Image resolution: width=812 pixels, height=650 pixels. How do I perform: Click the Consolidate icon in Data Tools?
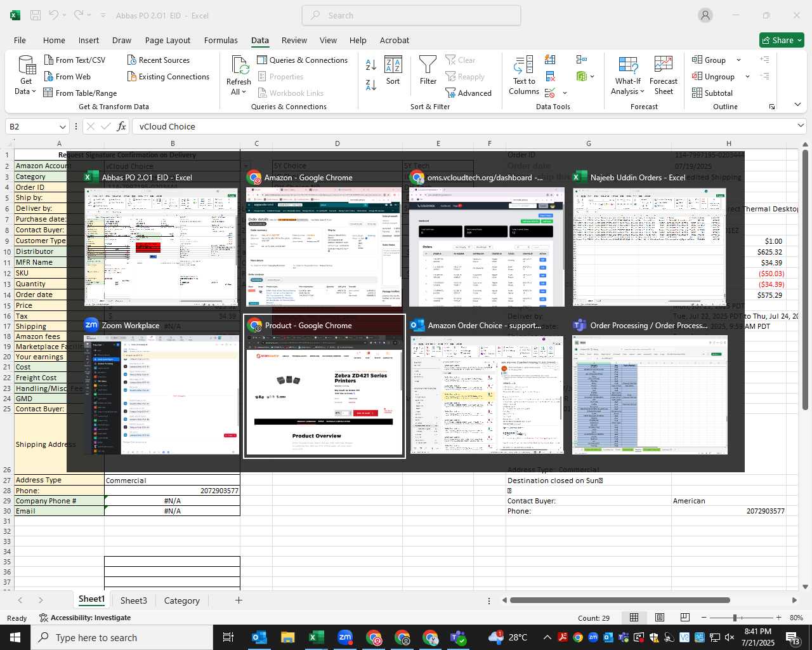[582, 60]
